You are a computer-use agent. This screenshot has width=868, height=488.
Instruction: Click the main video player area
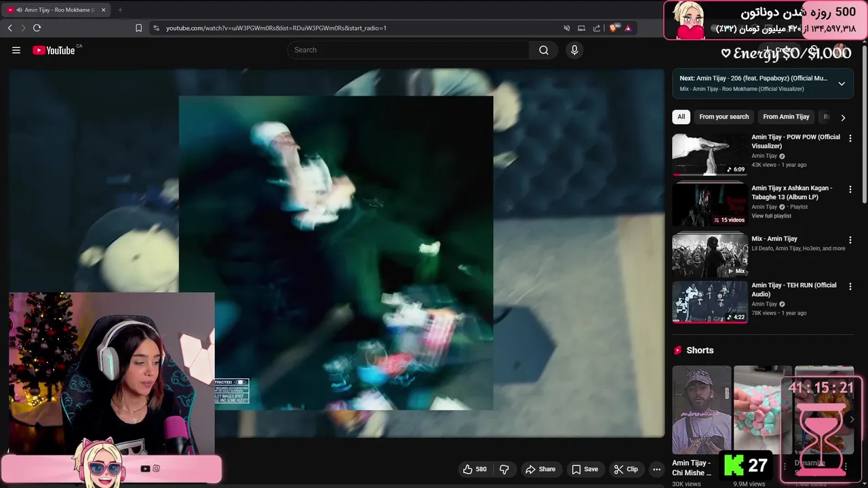[336, 252]
